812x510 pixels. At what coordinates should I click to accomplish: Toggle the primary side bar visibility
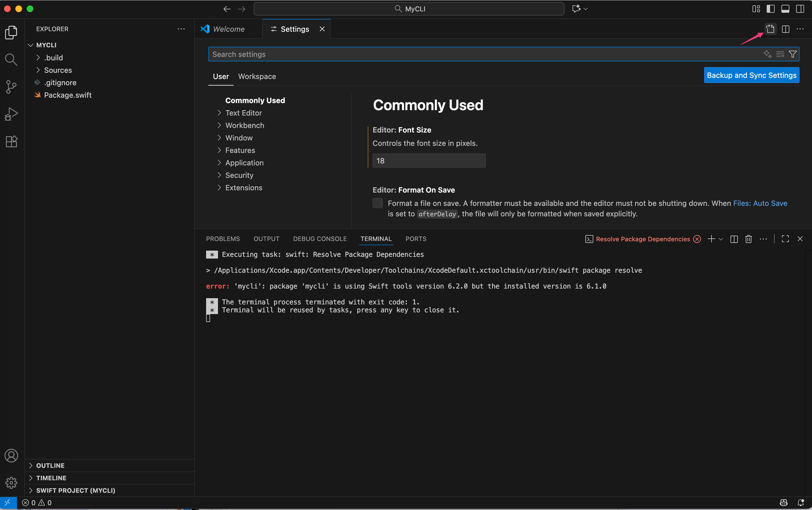click(771, 9)
